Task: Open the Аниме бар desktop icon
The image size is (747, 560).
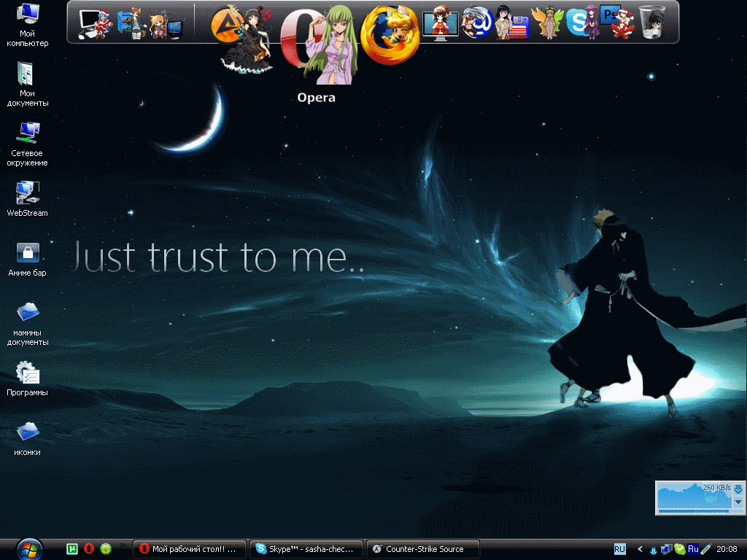Action: (x=27, y=260)
